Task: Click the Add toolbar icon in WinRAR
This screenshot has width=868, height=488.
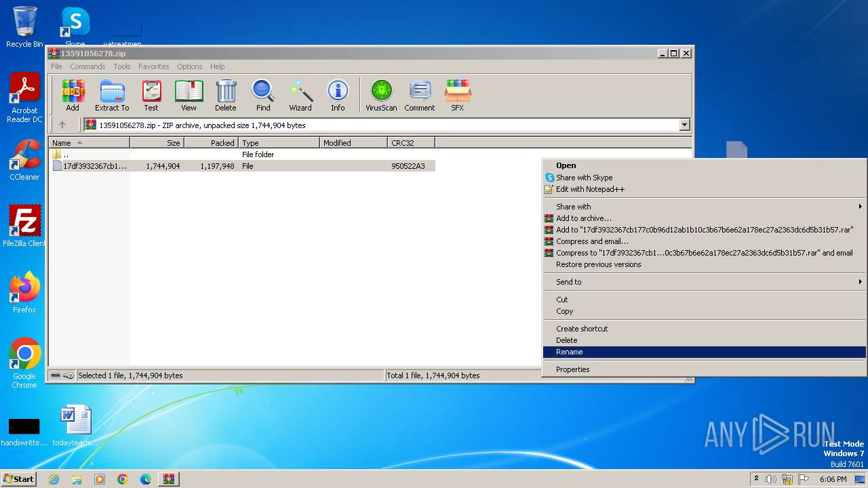Action: pos(73,95)
